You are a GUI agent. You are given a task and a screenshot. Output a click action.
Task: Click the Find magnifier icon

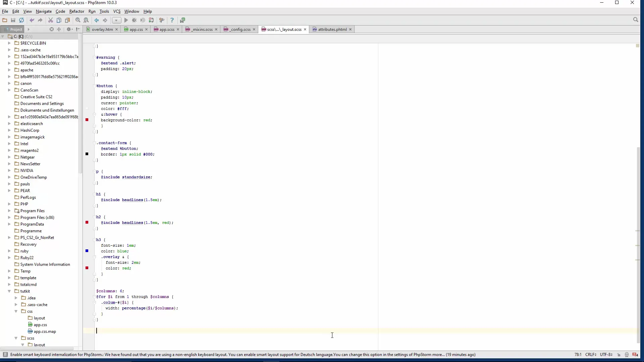pos(78,20)
